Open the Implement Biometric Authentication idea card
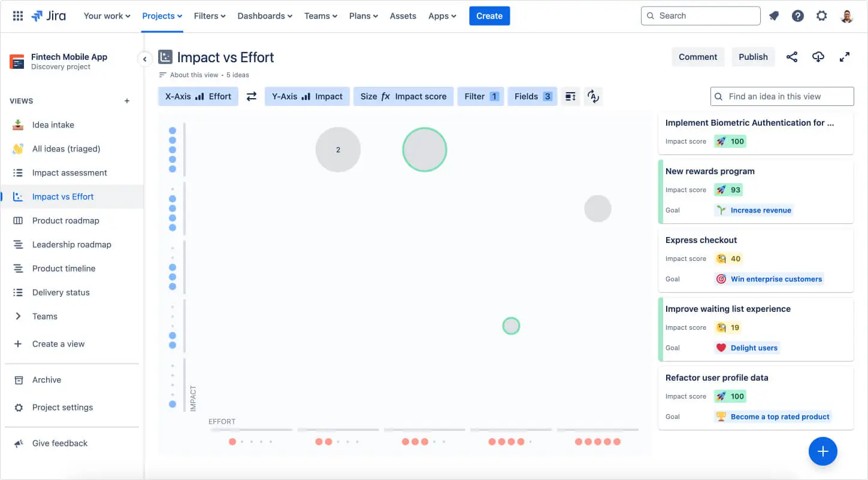This screenshot has height=480, width=868. click(x=756, y=133)
